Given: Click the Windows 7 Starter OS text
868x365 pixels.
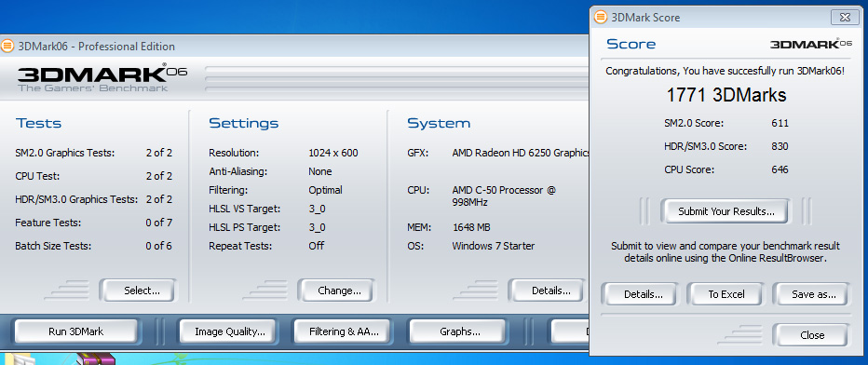Looking at the screenshot, I should point(494,246).
